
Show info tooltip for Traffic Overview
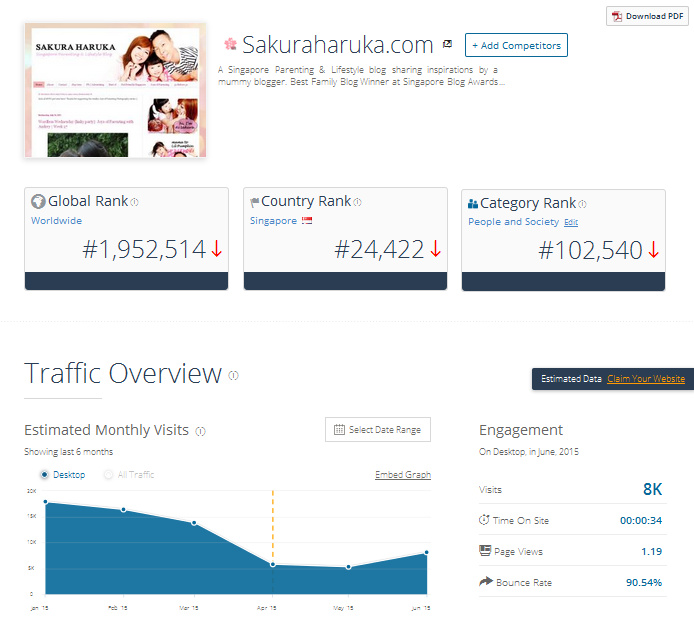[x=233, y=375]
